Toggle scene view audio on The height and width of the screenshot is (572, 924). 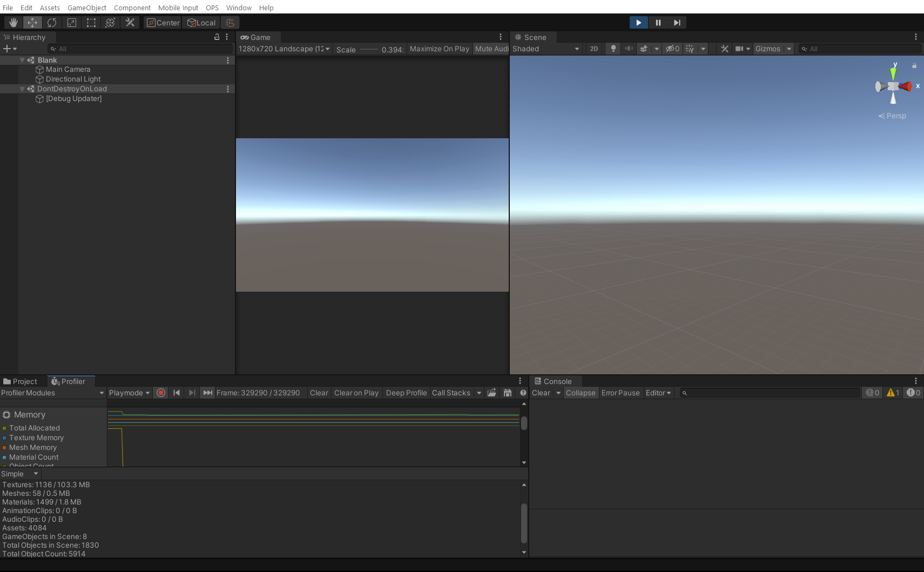coord(628,49)
